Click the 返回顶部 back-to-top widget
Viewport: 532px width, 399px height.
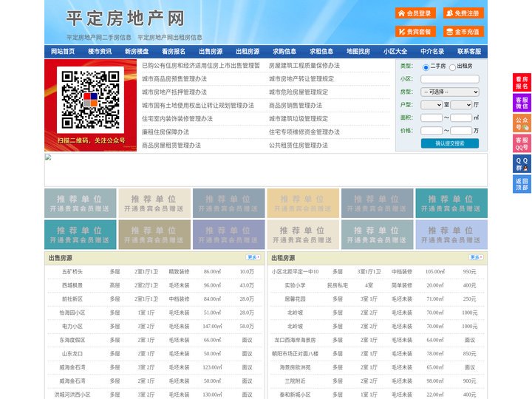pos(522,184)
